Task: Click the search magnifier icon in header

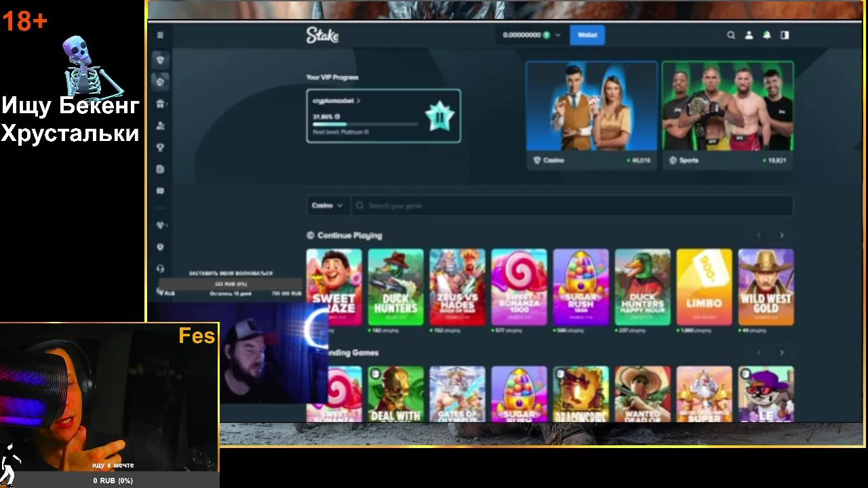Action: coord(731,35)
